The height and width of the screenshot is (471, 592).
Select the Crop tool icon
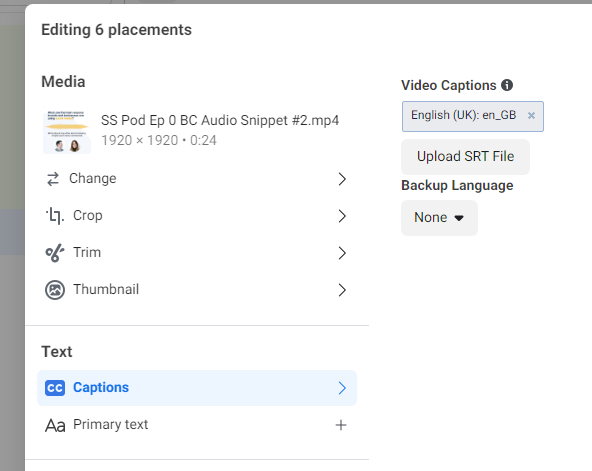[x=55, y=216]
